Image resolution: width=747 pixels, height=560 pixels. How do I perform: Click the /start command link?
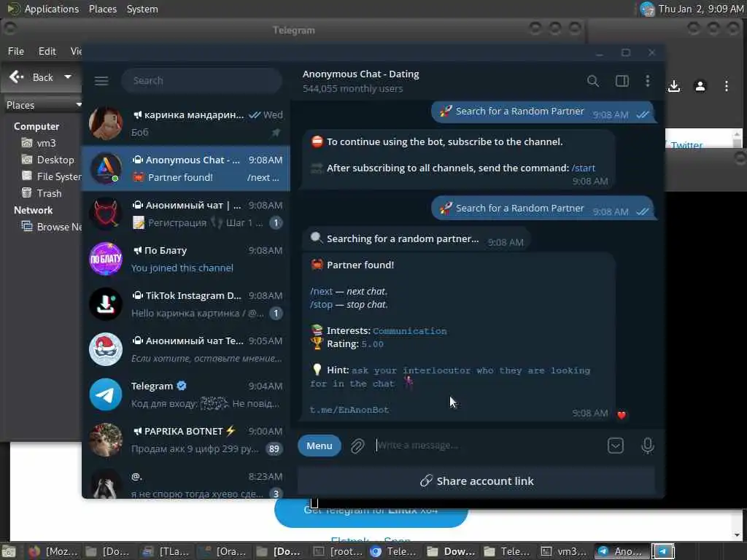click(x=583, y=168)
